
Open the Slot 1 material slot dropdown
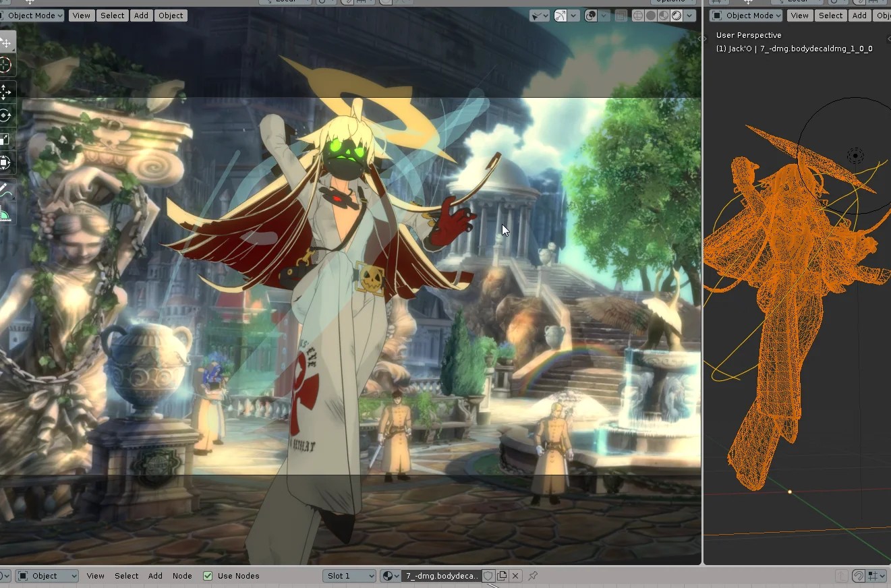point(349,576)
